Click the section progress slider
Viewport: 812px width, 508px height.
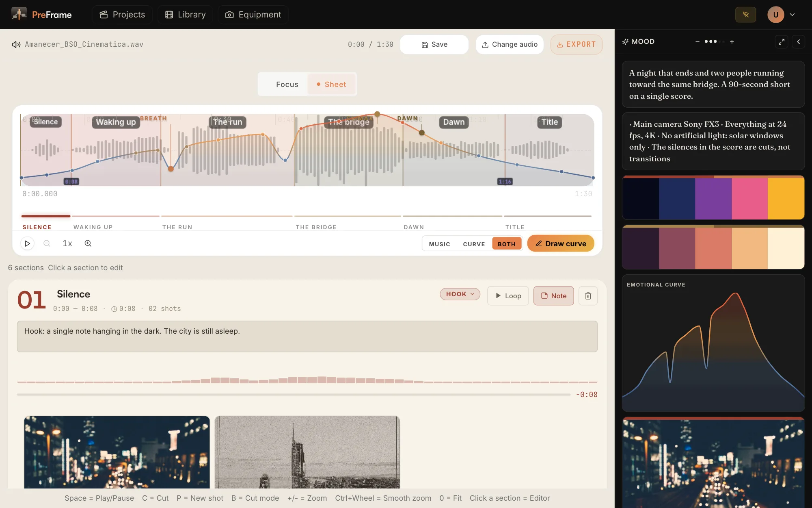[x=294, y=395]
